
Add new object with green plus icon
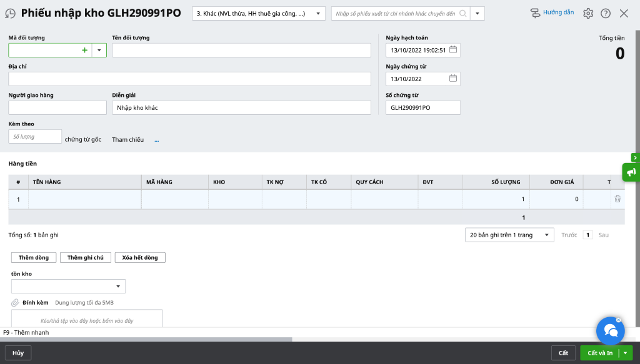pyautogui.click(x=85, y=50)
